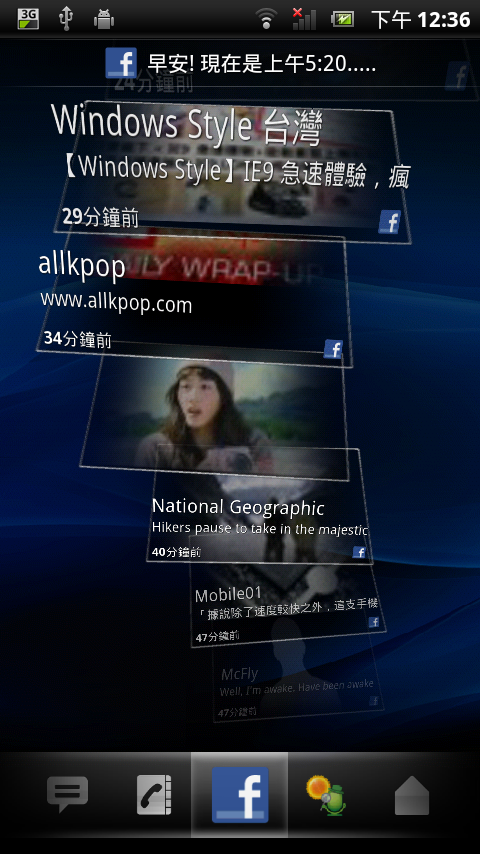480x854 pixels.
Task: Tap the no-signal cellular bars icon
Action: (x=304, y=19)
